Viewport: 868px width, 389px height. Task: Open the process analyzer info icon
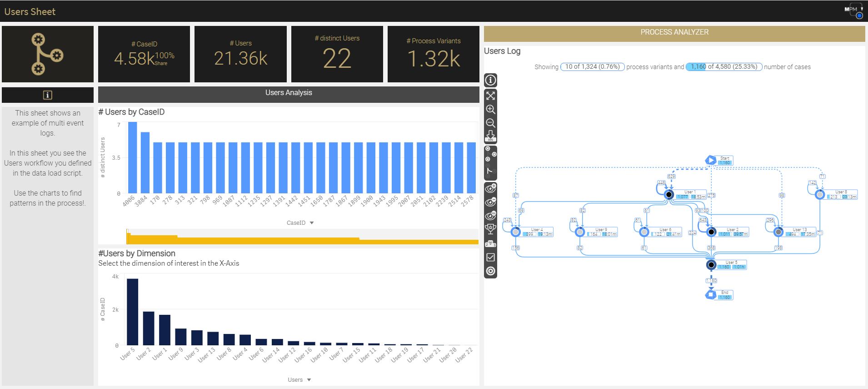click(x=490, y=81)
